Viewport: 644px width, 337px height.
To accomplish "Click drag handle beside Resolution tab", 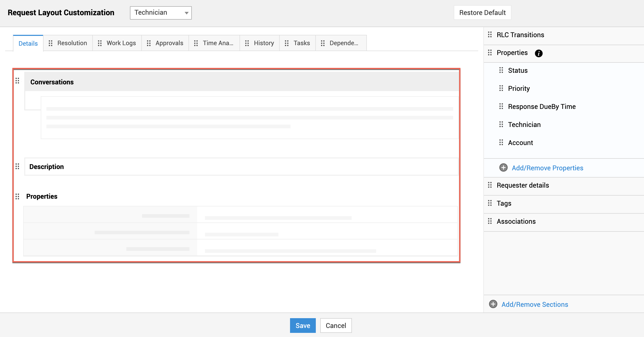I will [x=51, y=43].
